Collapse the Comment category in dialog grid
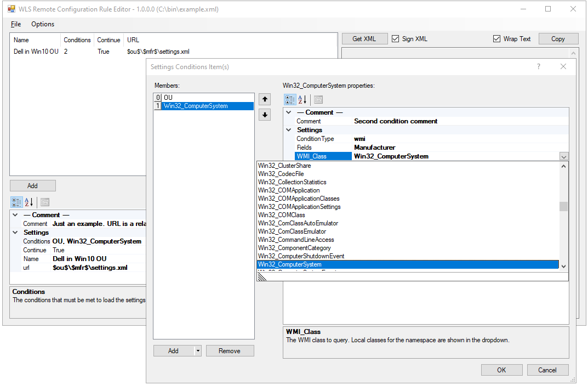The width and height of the screenshot is (588, 385). [289, 112]
